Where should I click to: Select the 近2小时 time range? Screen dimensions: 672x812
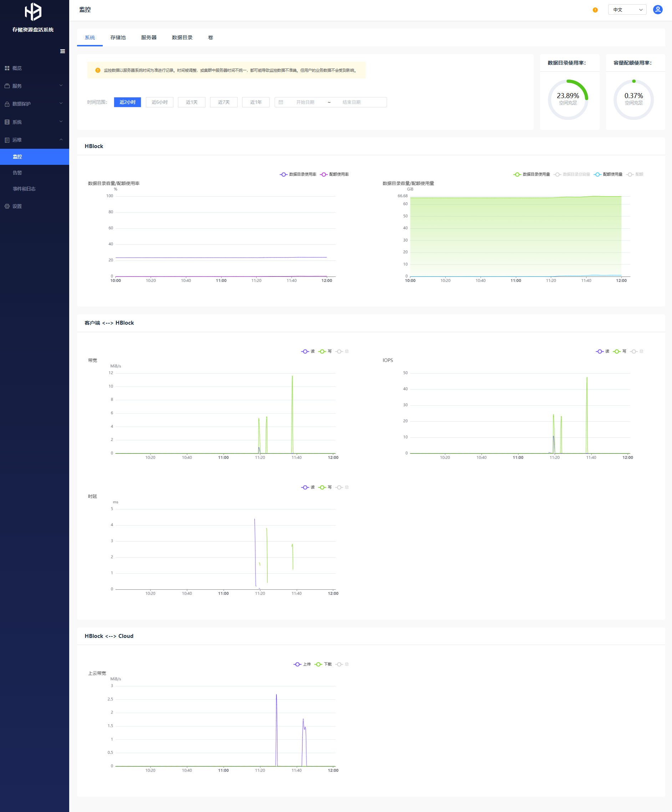pyautogui.click(x=128, y=102)
